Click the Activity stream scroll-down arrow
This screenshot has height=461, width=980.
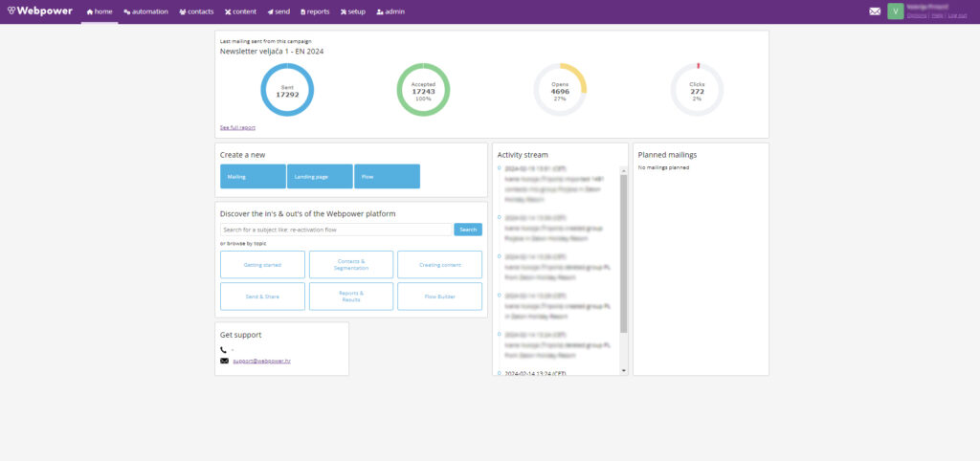tap(624, 370)
